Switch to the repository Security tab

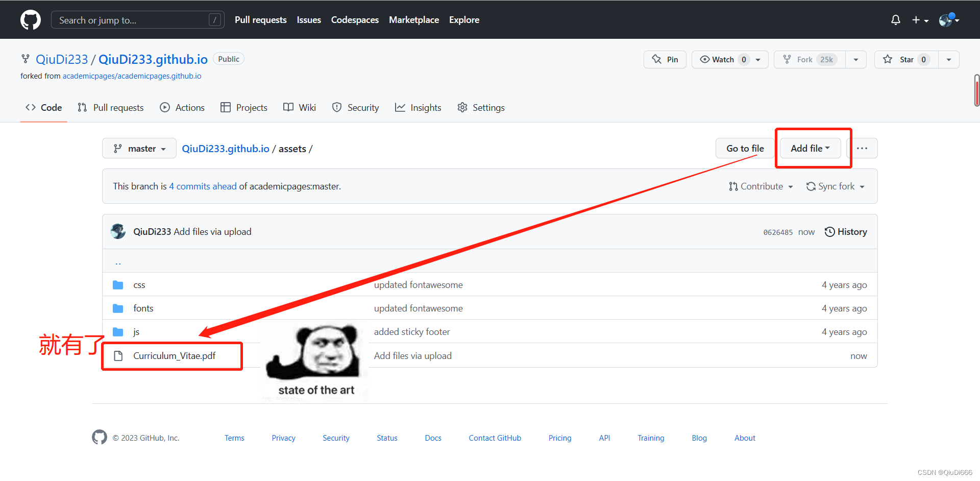pos(356,108)
